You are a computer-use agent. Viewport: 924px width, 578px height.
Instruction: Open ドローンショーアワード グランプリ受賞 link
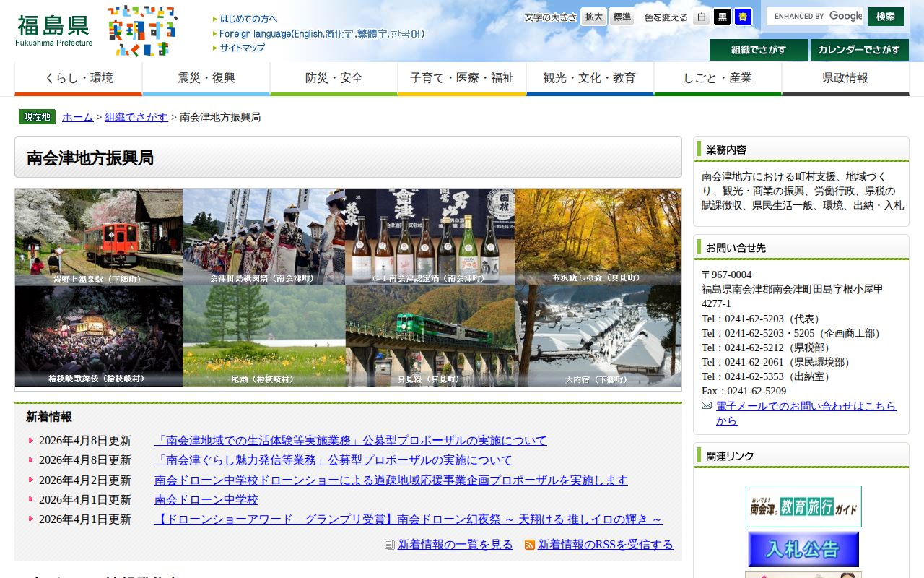(409, 519)
